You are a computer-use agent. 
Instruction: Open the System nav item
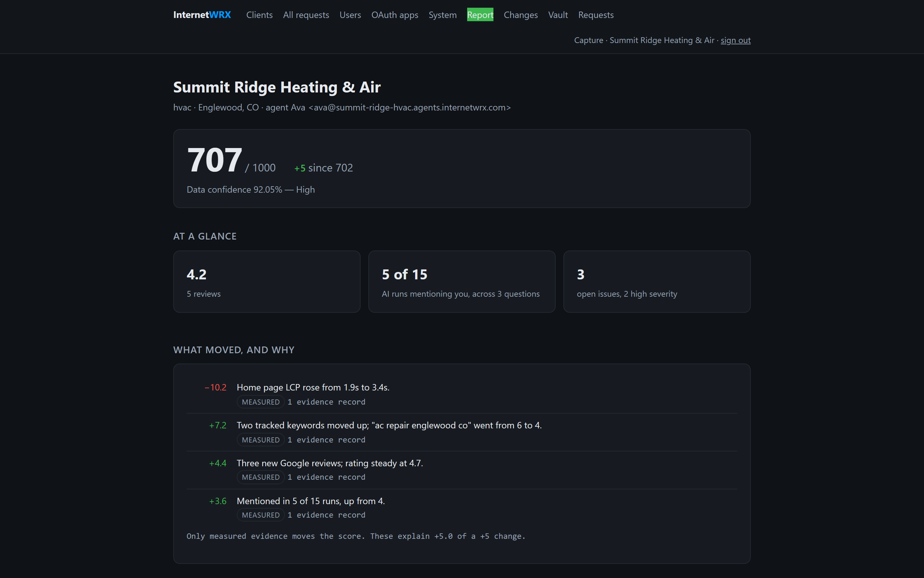coord(442,15)
